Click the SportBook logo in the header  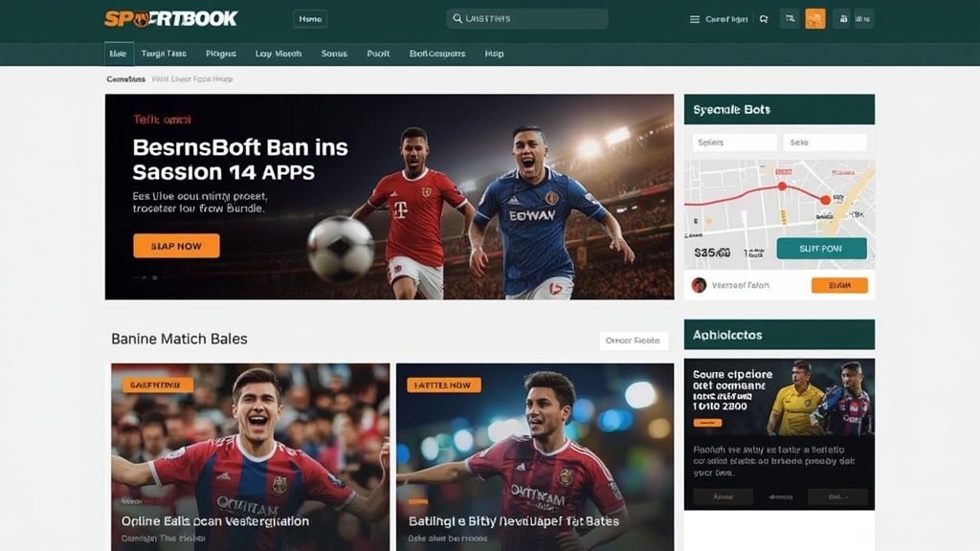(x=171, y=19)
